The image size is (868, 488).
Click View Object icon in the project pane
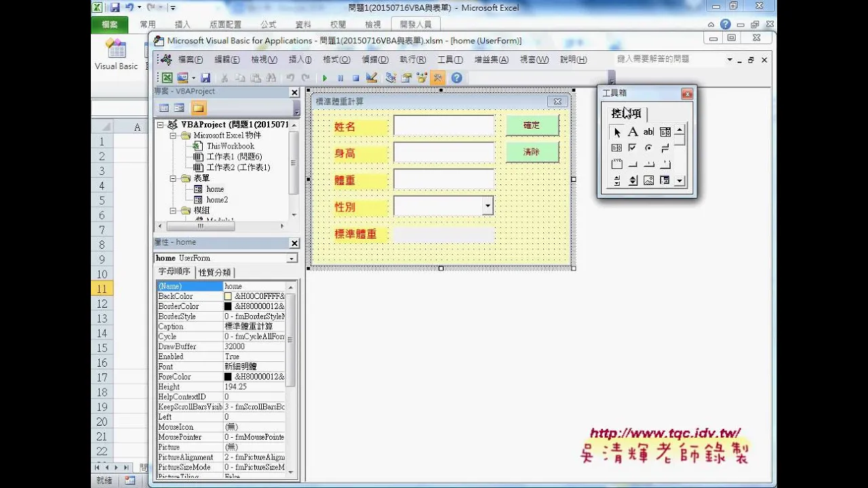click(179, 108)
